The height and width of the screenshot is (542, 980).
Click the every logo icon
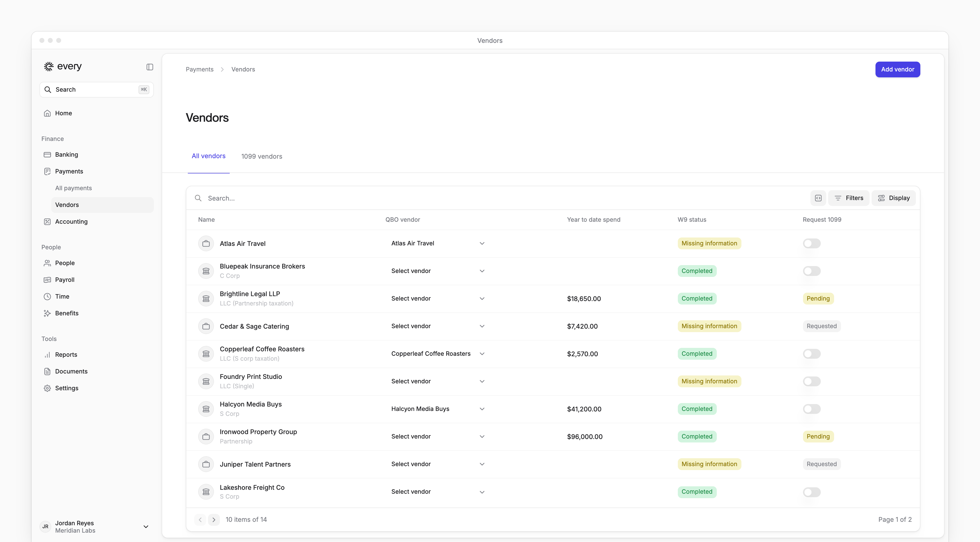tap(49, 66)
